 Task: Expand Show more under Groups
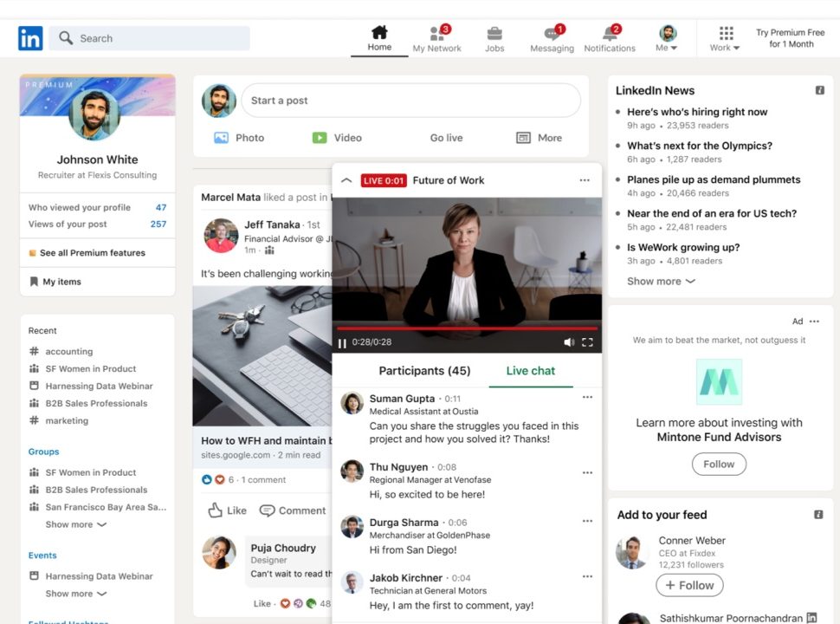[76, 524]
